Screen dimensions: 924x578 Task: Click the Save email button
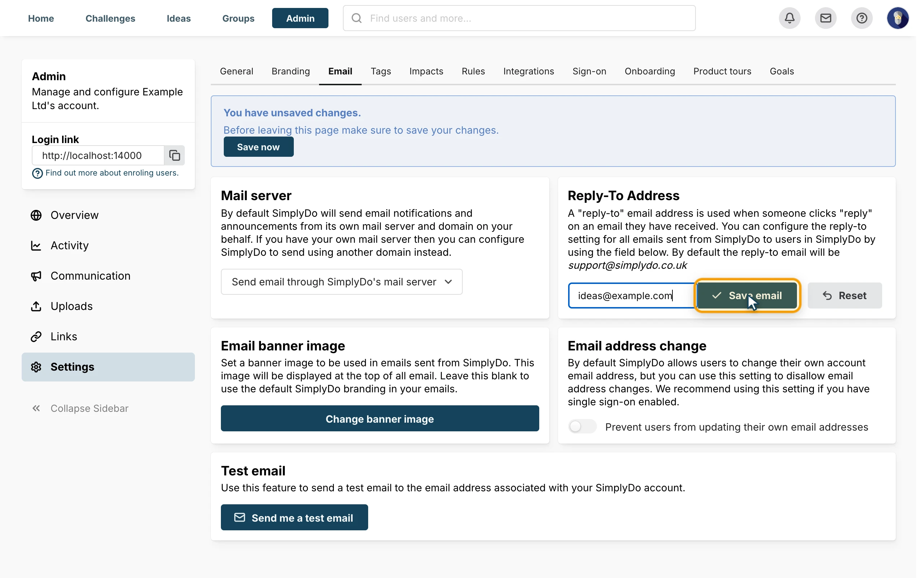747,296
